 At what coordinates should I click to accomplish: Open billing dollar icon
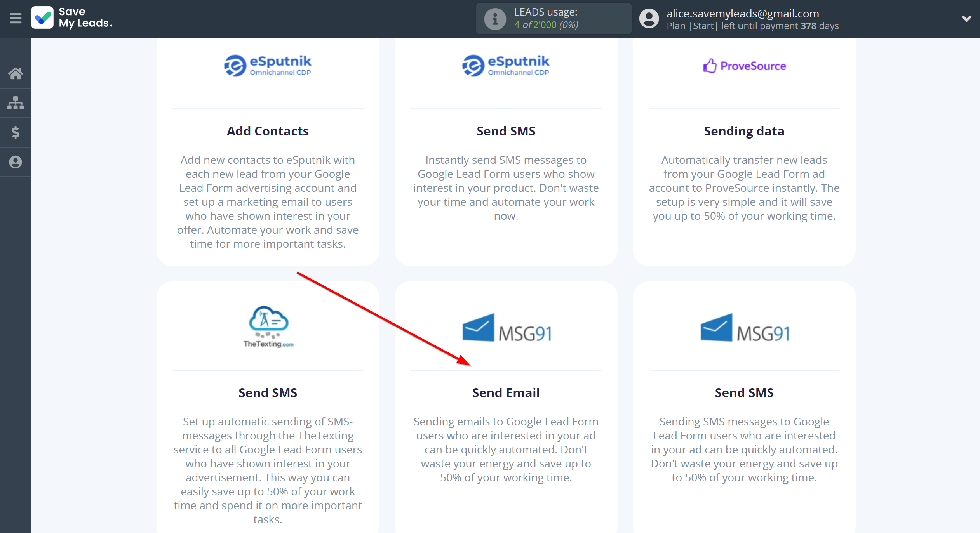click(x=16, y=132)
